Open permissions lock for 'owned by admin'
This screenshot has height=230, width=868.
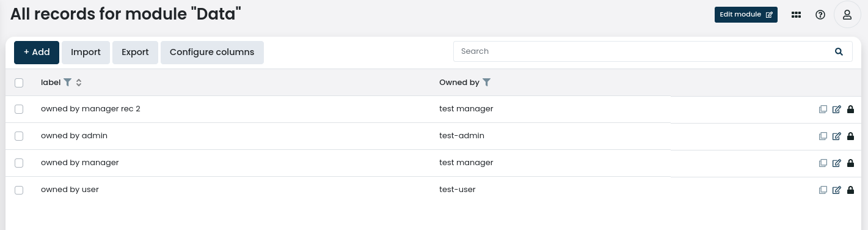(x=850, y=136)
